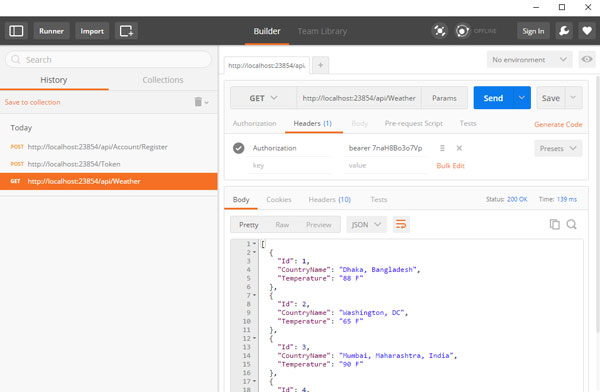Open the GET method dropdown

[263, 98]
